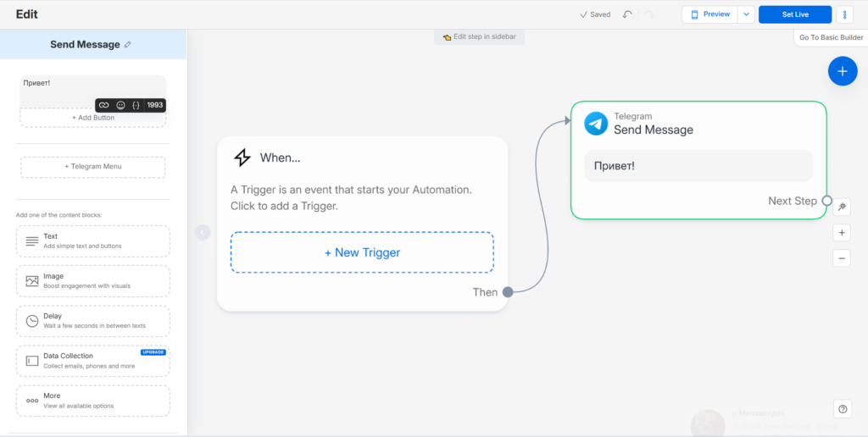The width and height of the screenshot is (868, 437).
Task: Click the blue plus add-step button
Action: point(843,71)
